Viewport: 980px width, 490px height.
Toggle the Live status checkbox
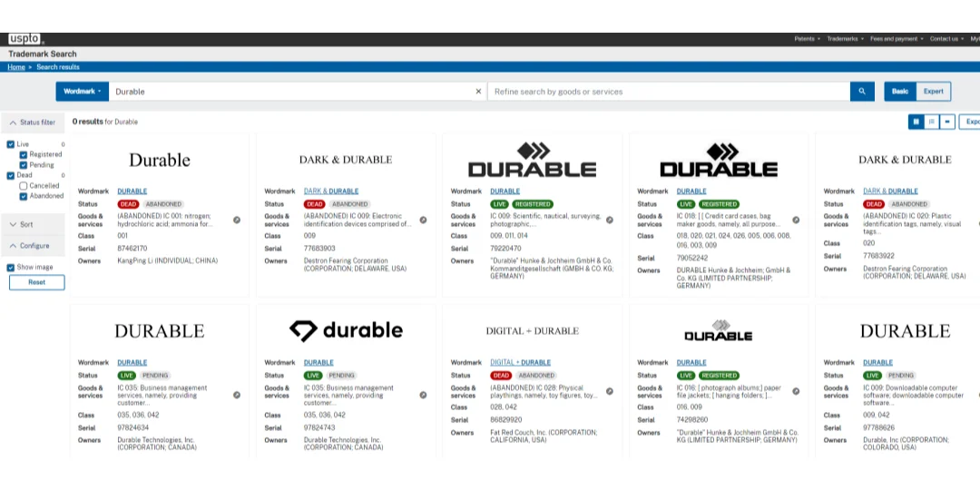tap(11, 144)
